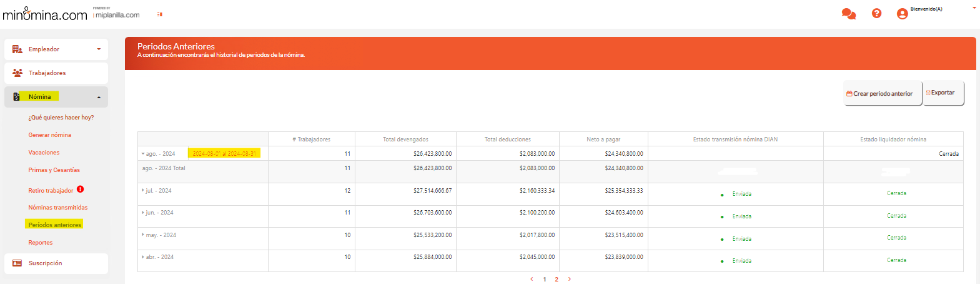The image size is (980, 284).
Task: Click Cerrada status in may. - 2024 row
Action: point(896,238)
